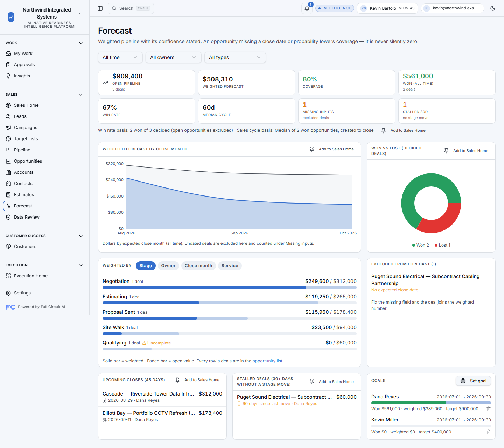The image size is (504, 448).
Task: Click the Pipeline sidebar icon
Action: click(x=8, y=150)
